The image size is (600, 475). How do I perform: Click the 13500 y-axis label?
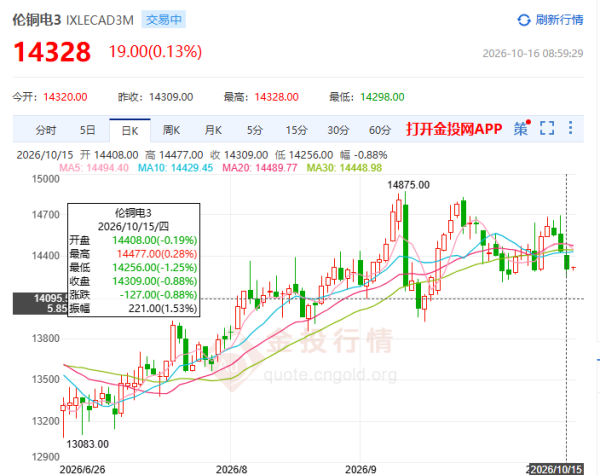point(46,380)
